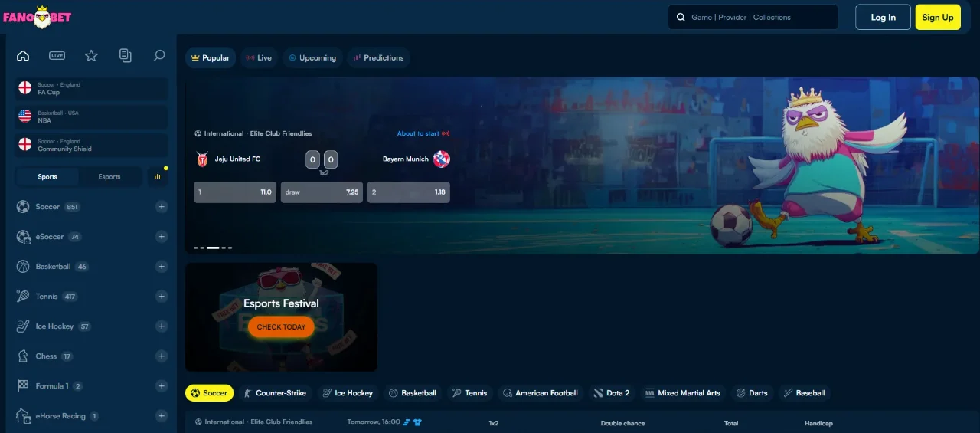The height and width of the screenshot is (433, 980).
Task: Select the Ice Hockey filter chip
Action: [x=348, y=393]
